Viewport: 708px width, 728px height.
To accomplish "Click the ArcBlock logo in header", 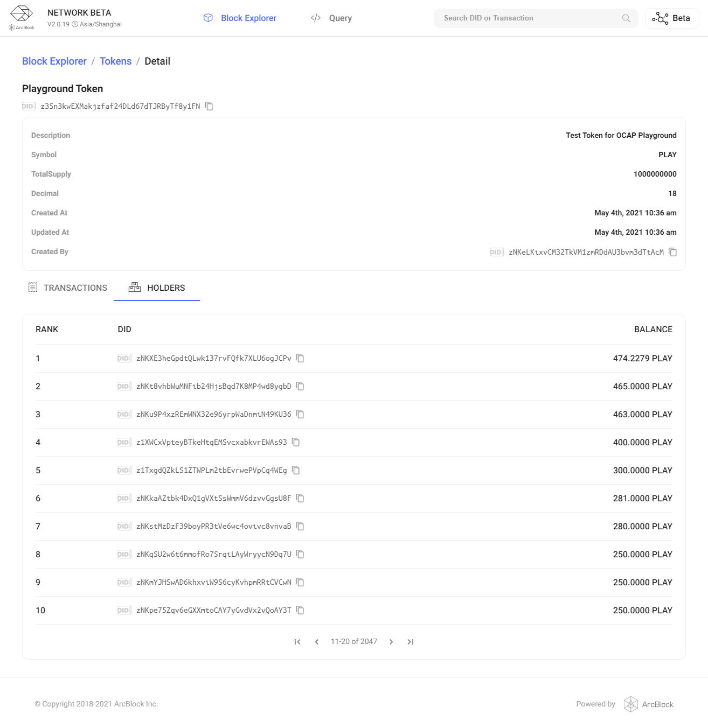I will point(22,18).
